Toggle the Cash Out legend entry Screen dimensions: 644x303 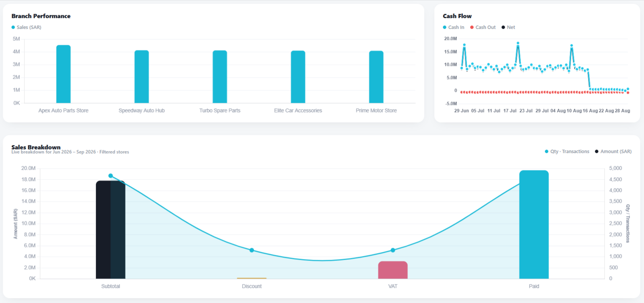[483, 27]
